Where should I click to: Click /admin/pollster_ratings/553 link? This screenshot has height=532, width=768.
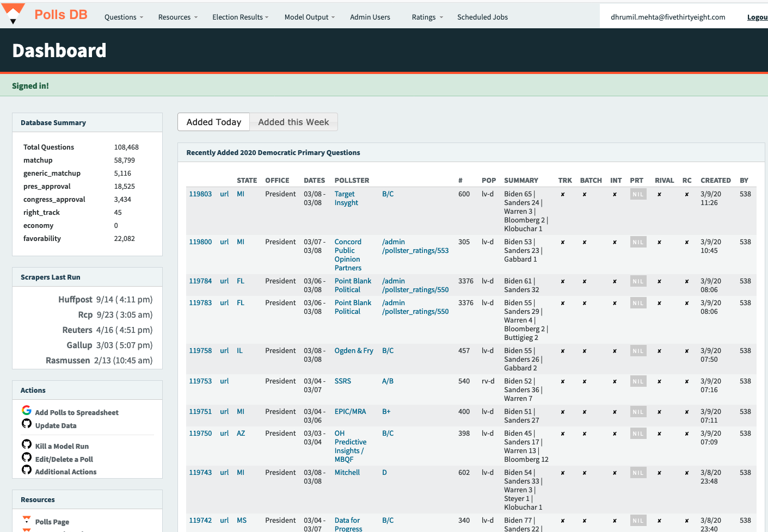pyautogui.click(x=415, y=246)
